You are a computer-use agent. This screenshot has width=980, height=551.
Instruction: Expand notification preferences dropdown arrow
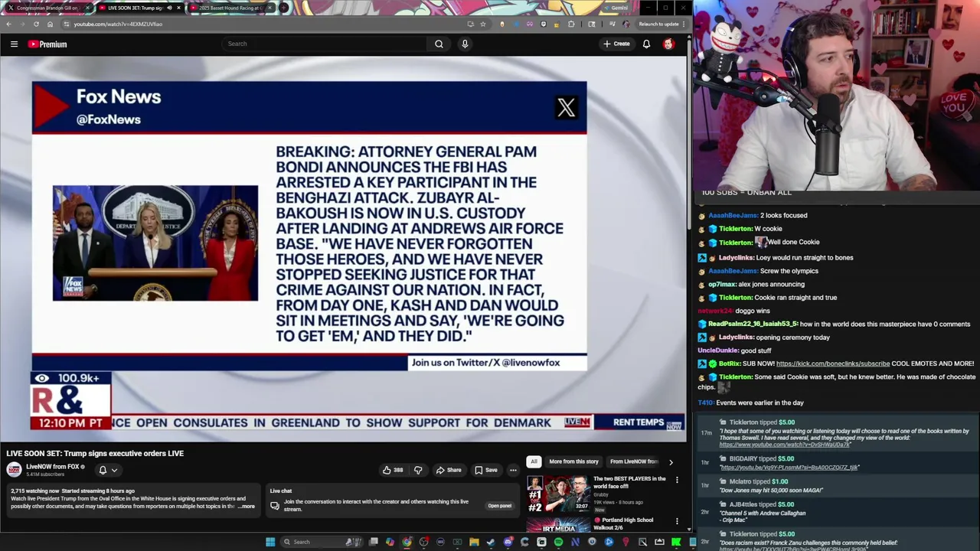[x=114, y=470]
